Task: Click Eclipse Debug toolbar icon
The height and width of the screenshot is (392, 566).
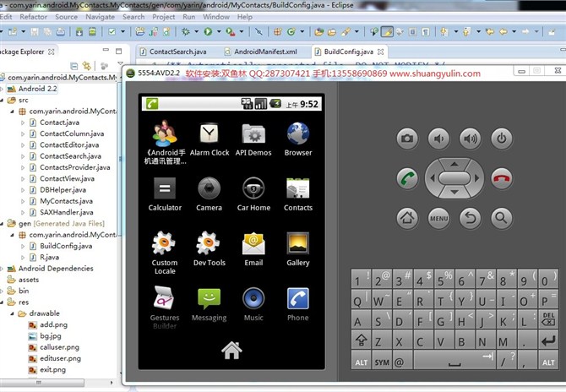Action: [x=186, y=32]
